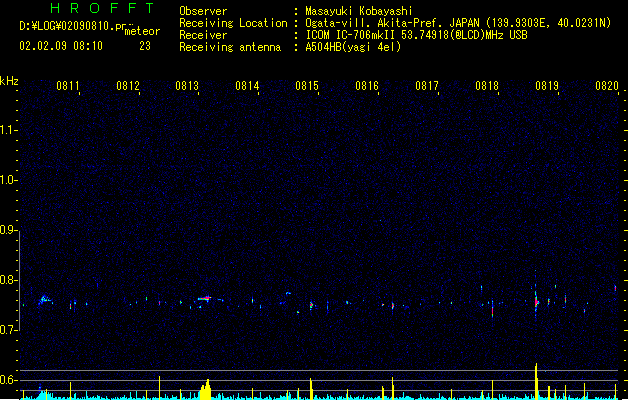
Task: Click the 1.1 kHz axis label
Action: pyautogui.click(x=9, y=130)
